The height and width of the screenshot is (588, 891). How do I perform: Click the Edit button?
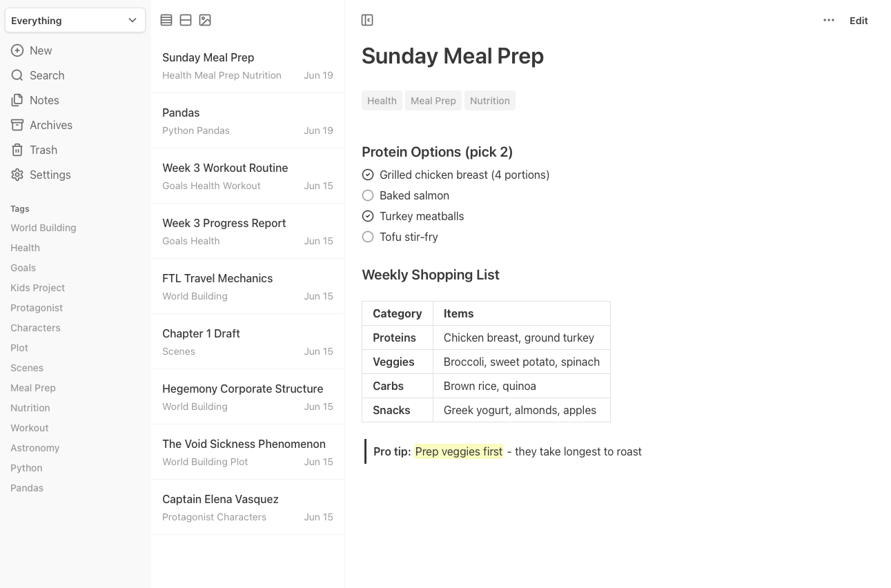(x=859, y=21)
